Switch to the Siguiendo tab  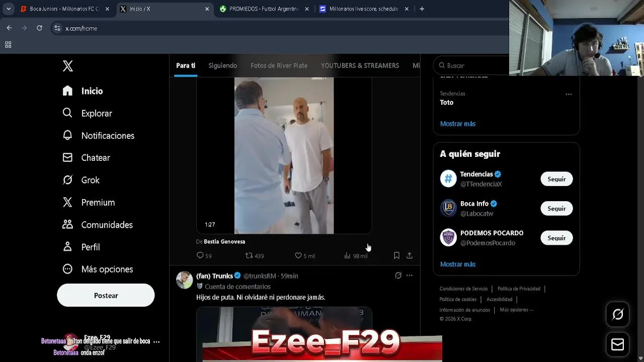coord(222,65)
